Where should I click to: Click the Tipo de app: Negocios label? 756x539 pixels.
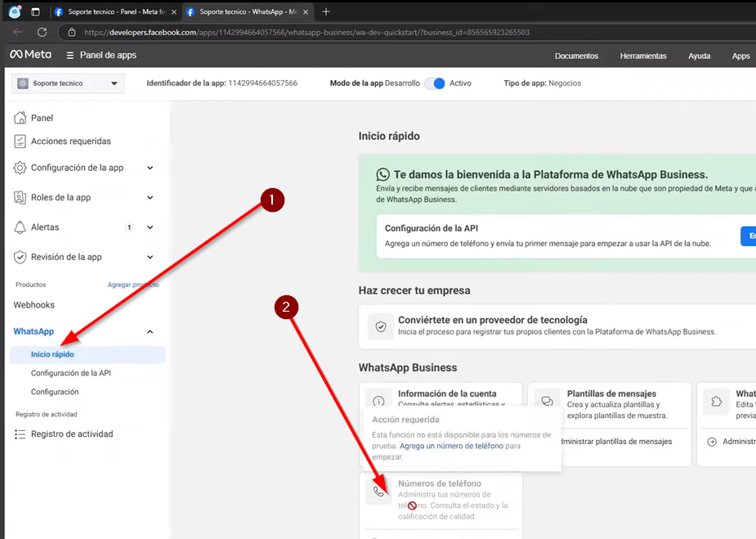pyautogui.click(x=543, y=83)
